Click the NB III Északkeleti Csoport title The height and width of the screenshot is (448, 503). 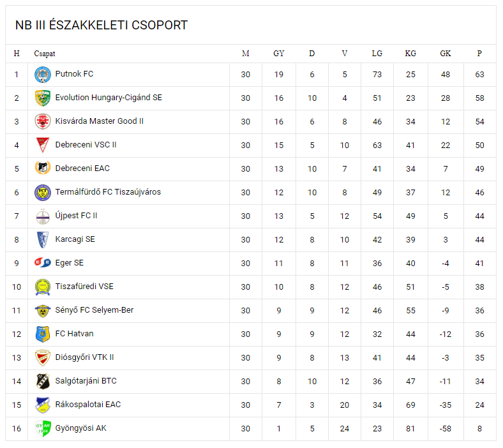[101, 26]
